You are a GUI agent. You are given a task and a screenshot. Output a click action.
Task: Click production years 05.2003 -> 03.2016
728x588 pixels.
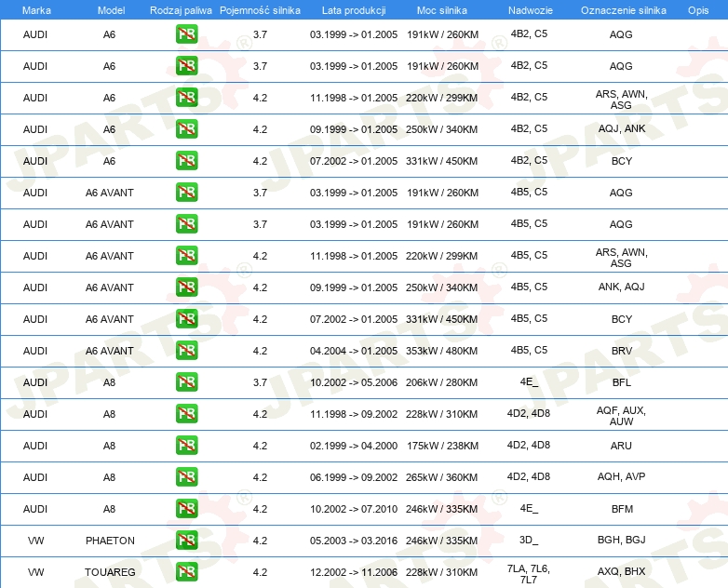(354, 541)
